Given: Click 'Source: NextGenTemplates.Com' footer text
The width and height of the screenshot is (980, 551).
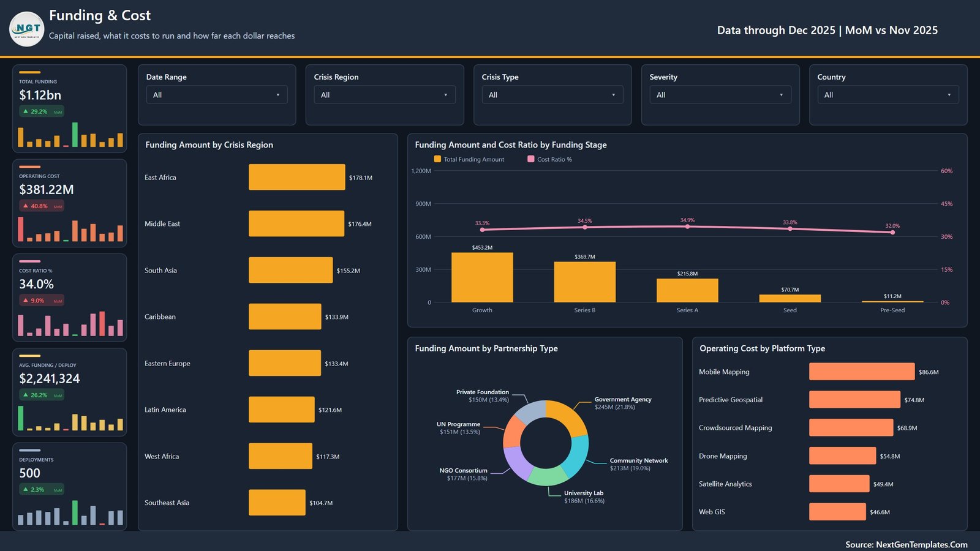Looking at the screenshot, I should pyautogui.click(x=907, y=544).
